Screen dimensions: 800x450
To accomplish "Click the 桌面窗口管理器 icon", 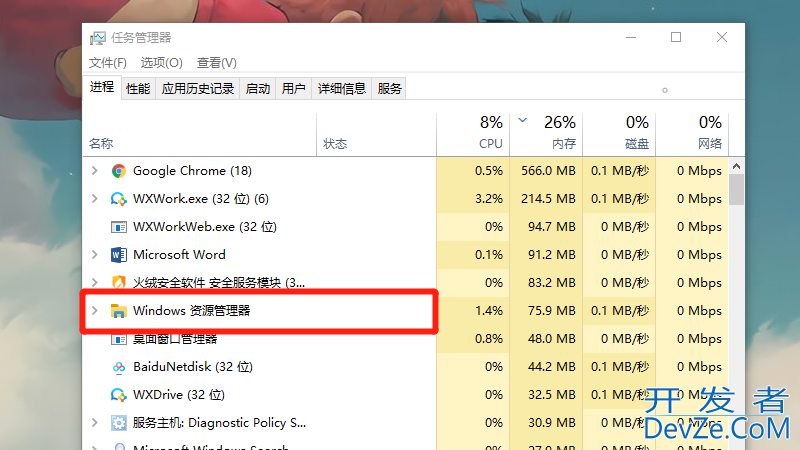I will 119,339.
